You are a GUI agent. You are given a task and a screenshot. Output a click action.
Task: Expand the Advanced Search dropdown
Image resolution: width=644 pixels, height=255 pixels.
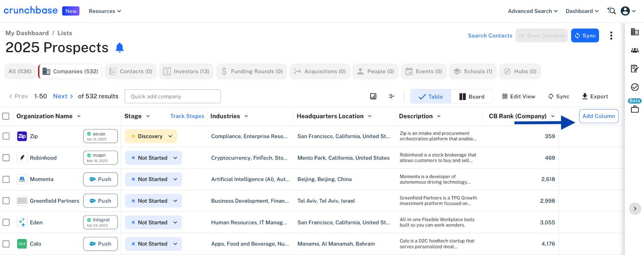click(533, 11)
